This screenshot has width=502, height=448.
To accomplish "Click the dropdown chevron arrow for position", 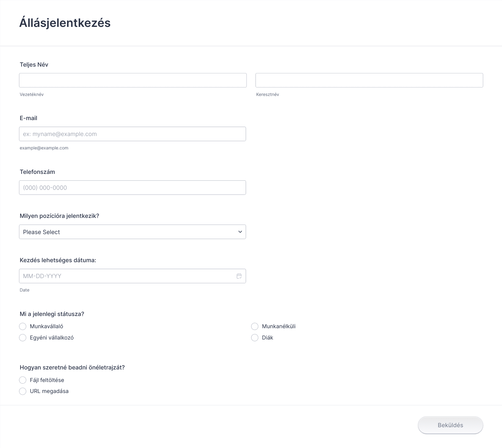I will tap(240, 232).
